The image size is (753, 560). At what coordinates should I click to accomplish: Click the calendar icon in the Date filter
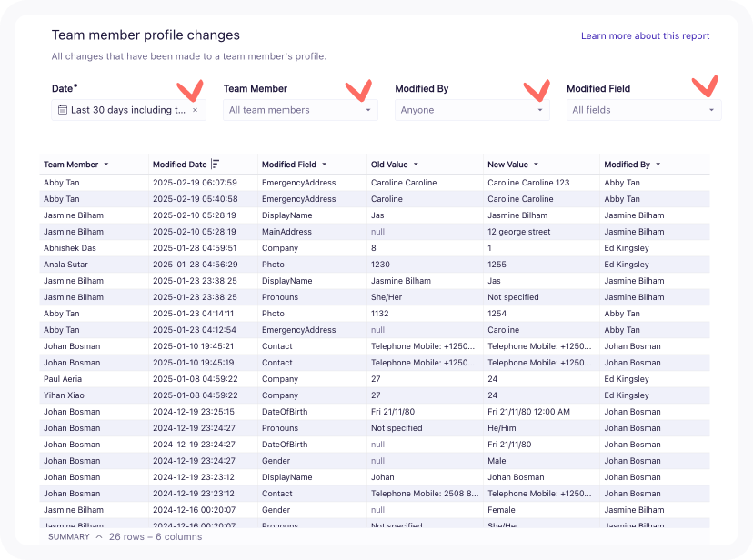click(x=62, y=110)
